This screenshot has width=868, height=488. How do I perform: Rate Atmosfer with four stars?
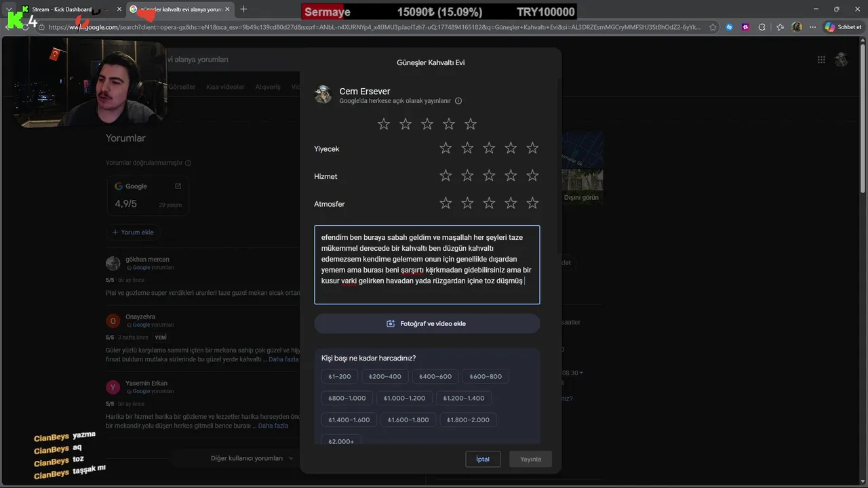click(x=511, y=203)
